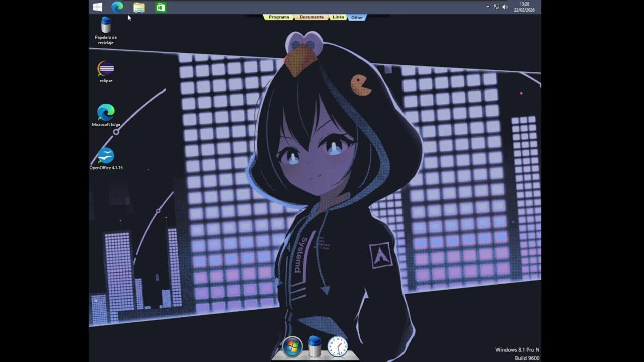Image resolution: width=644 pixels, height=362 pixels.
Task: Switch to the Programs tab
Action: pyautogui.click(x=279, y=17)
